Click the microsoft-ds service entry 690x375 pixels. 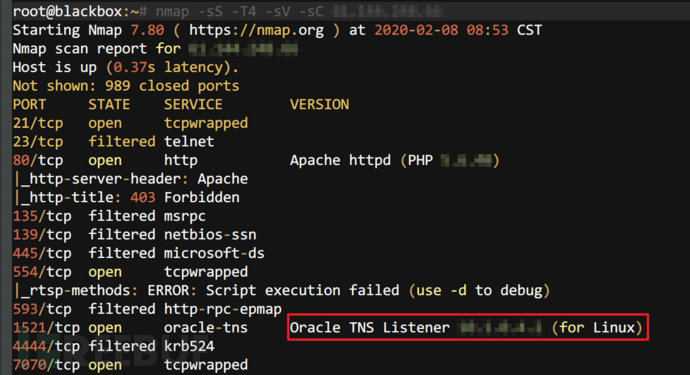click(x=214, y=253)
